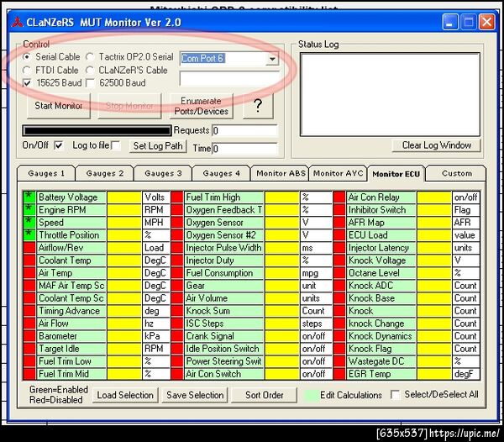
Task: Click the yellow Battery Voltage value cell
Action: click(x=124, y=197)
